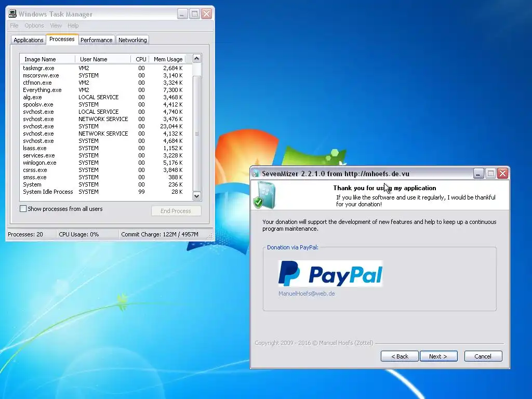Sort processes by Mem Usage column
532x399 pixels.
(167, 59)
